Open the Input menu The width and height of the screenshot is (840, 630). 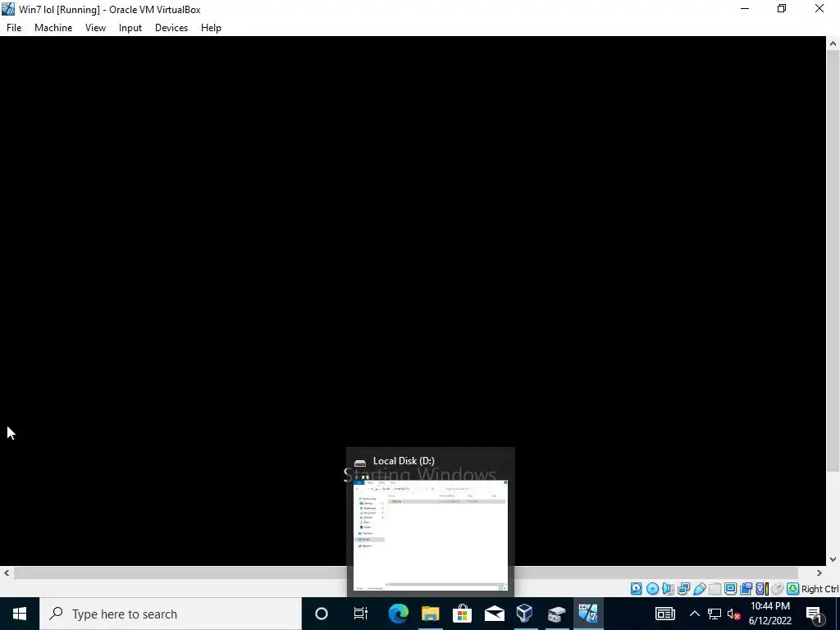(130, 28)
